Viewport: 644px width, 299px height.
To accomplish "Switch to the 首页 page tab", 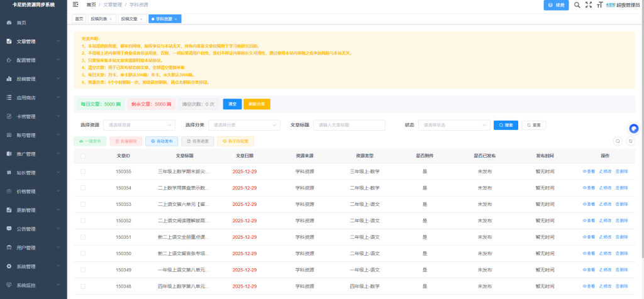I will [x=79, y=19].
